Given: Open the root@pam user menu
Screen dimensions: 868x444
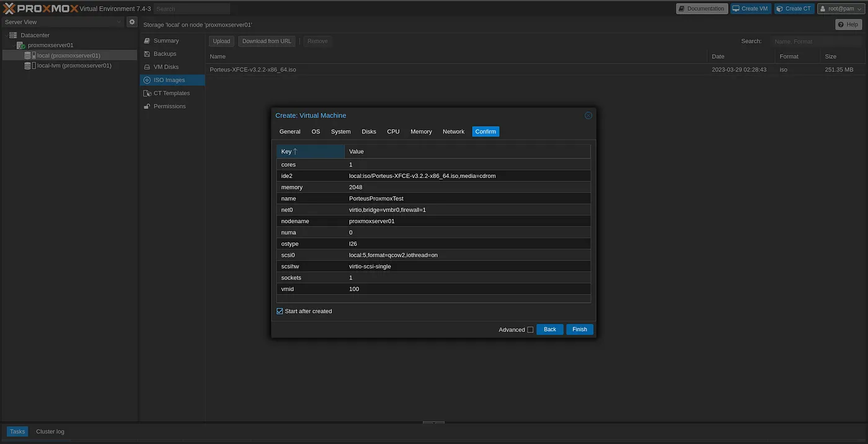Looking at the screenshot, I should 841,9.
